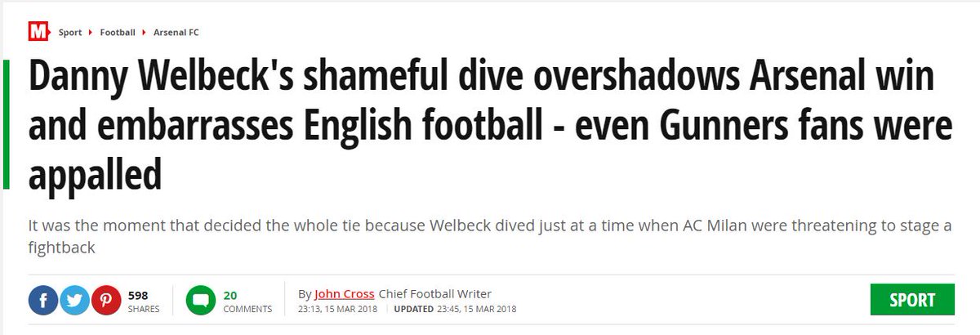Click the green SPORT button
Image resolution: width=980 pixels, height=335 pixels.
pyautogui.click(x=912, y=300)
